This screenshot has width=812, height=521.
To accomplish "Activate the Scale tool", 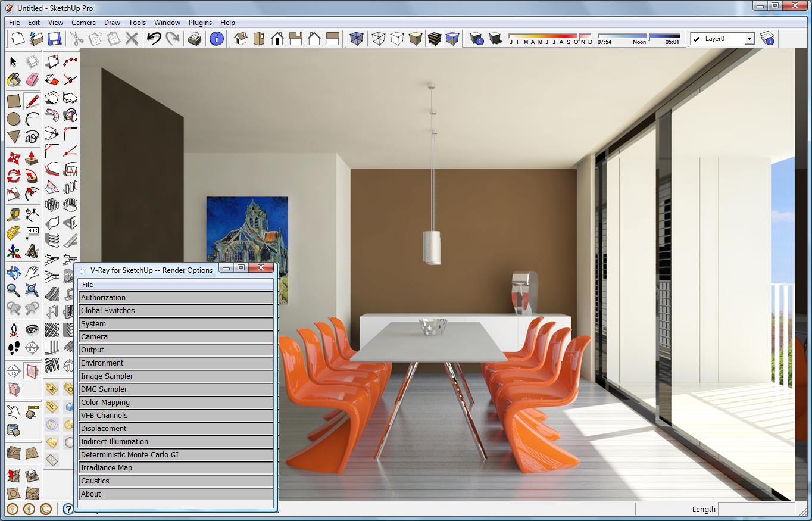I will pos(14,194).
